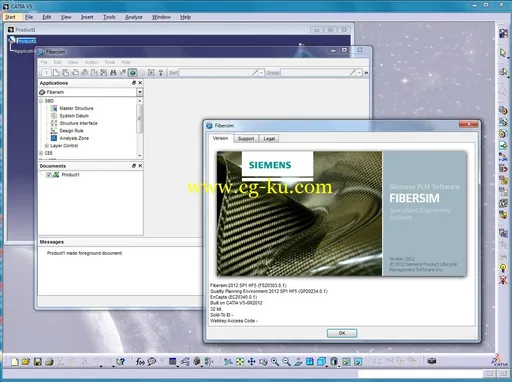Click the Group input field
Viewport: 512px width, 382px height.
(x=318, y=73)
